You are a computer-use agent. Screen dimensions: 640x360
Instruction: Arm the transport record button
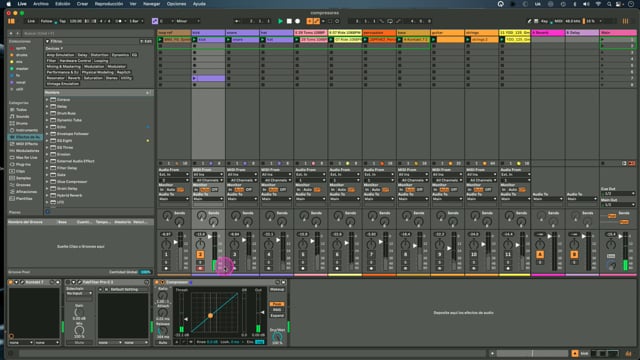coord(298,21)
